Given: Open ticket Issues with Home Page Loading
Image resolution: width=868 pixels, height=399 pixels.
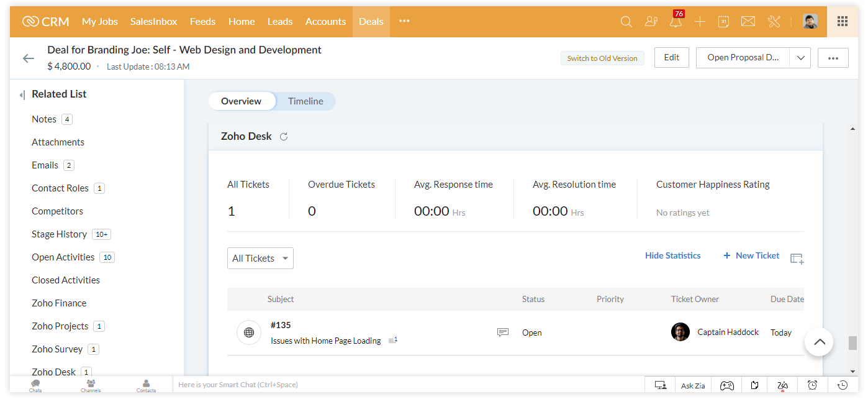Looking at the screenshot, I should 326,341.
